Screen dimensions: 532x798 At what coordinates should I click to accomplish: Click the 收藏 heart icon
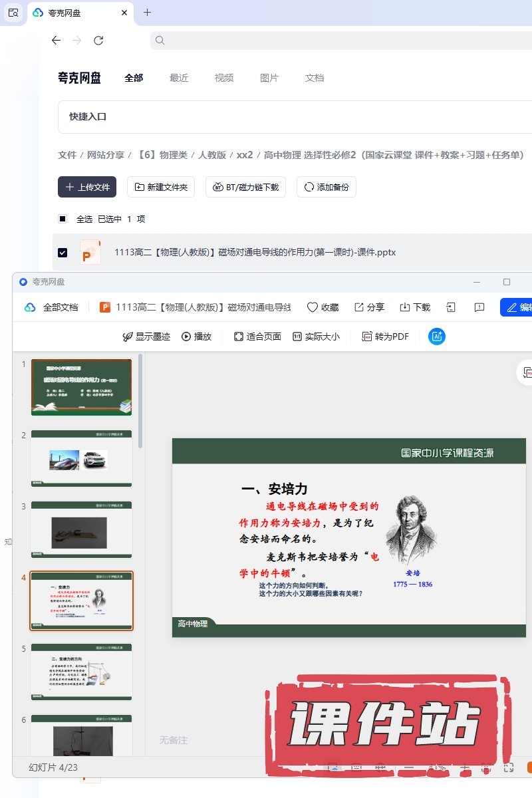(x=313, y=307)
